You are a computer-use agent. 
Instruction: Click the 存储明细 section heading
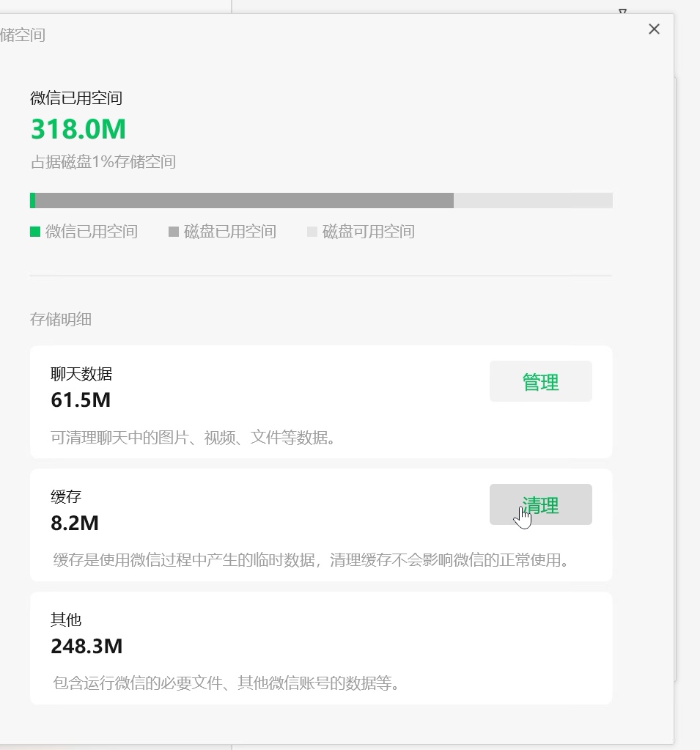pos(61,319)
